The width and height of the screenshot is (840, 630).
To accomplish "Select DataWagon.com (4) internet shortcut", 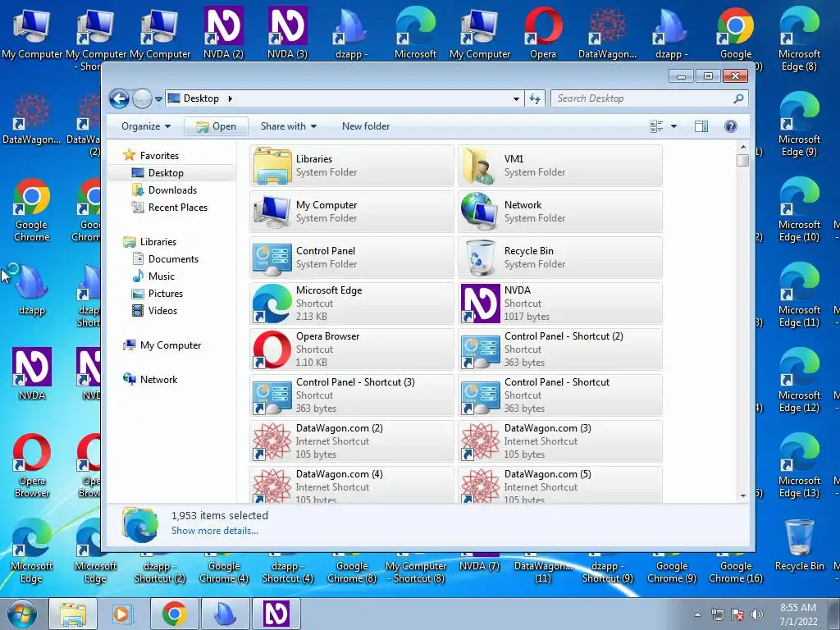I will pos(352,485).
